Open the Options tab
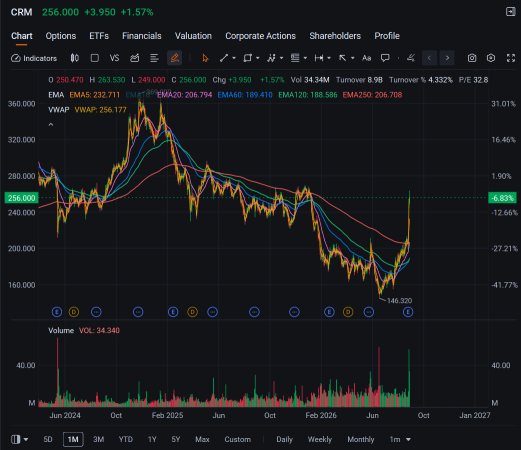 (61, 36)
